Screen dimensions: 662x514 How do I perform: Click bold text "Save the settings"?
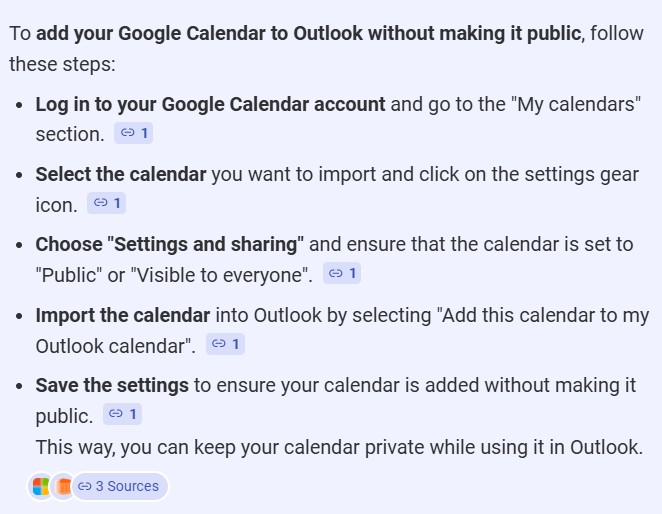click(x=112, y=385)
